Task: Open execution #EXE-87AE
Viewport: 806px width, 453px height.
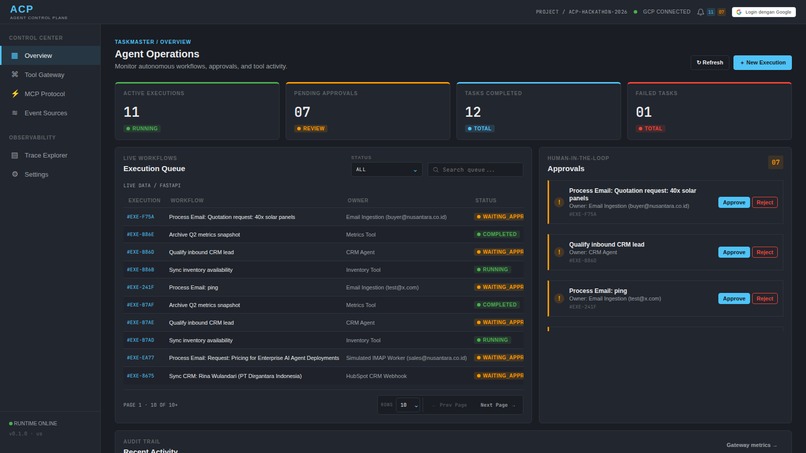Action: coord(140,322)
